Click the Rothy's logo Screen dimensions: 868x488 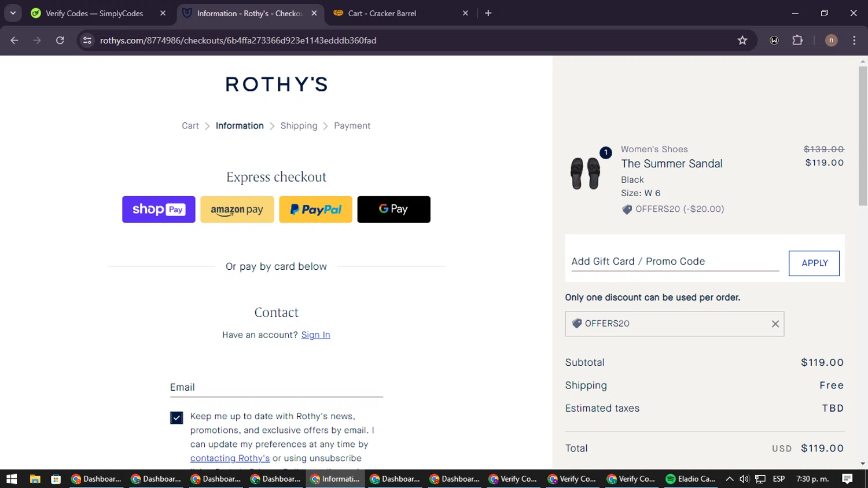pos(277,85)
